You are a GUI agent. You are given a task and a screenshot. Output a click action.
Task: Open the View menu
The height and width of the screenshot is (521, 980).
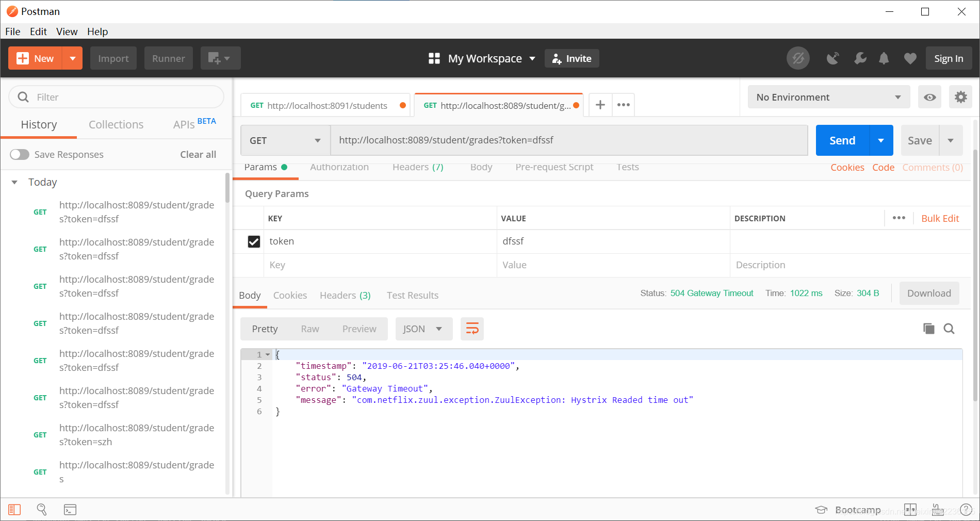coord(67,31)
